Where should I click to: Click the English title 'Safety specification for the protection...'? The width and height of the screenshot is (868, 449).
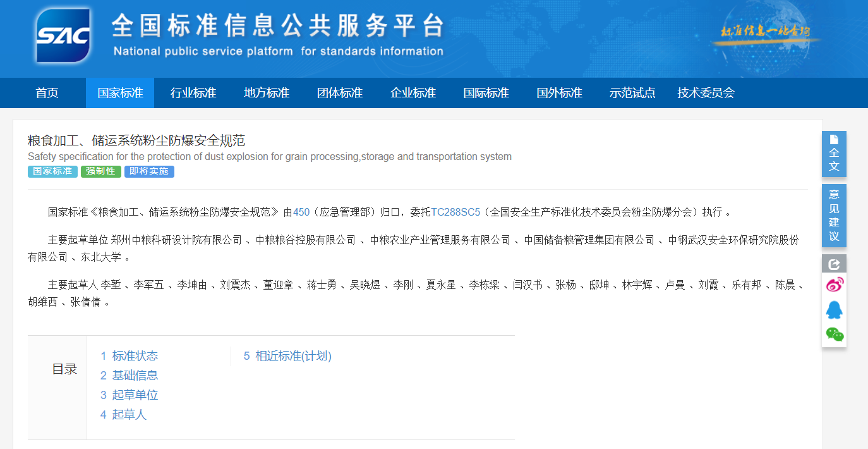click(270, 156)
